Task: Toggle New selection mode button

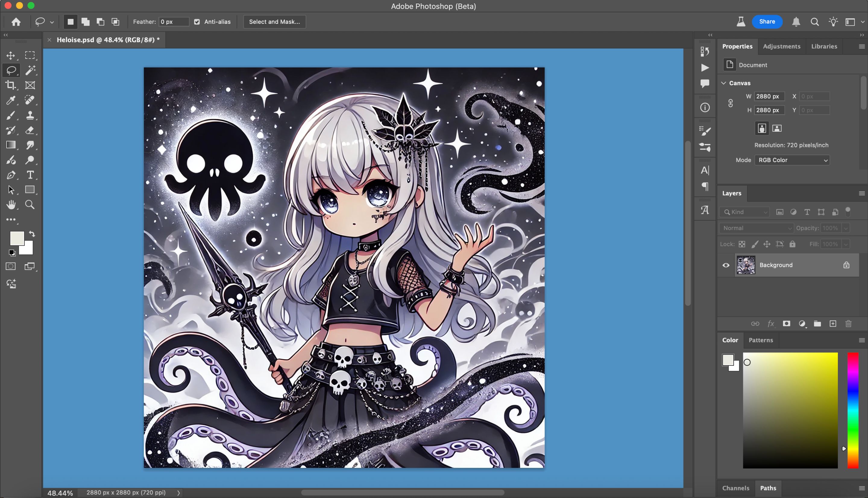Action: click(71, 22)
